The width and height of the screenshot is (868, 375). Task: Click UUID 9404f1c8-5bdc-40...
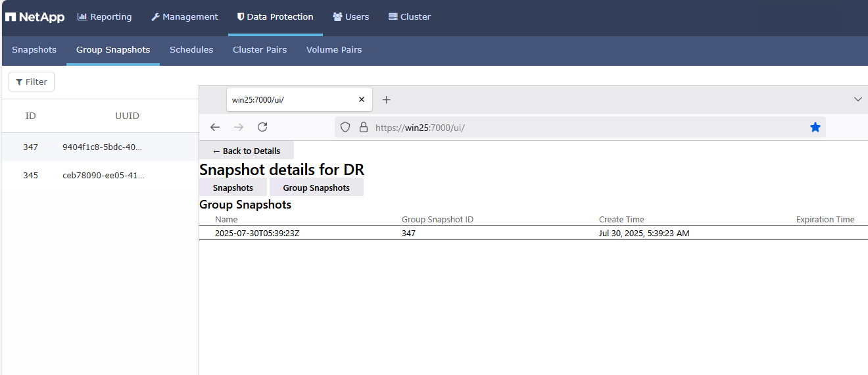(102, 147)
